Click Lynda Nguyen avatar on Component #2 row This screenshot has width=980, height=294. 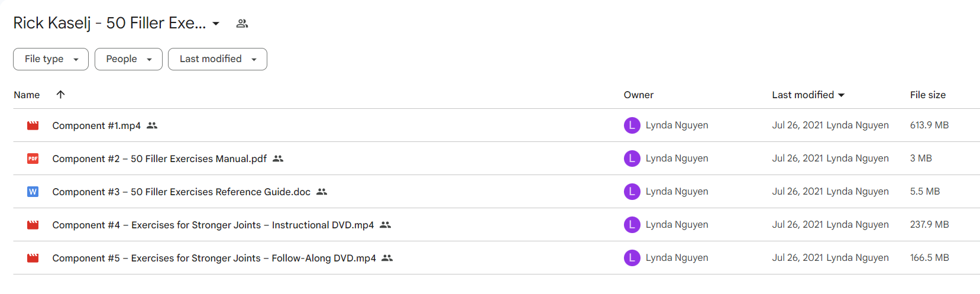click(632, 159)
